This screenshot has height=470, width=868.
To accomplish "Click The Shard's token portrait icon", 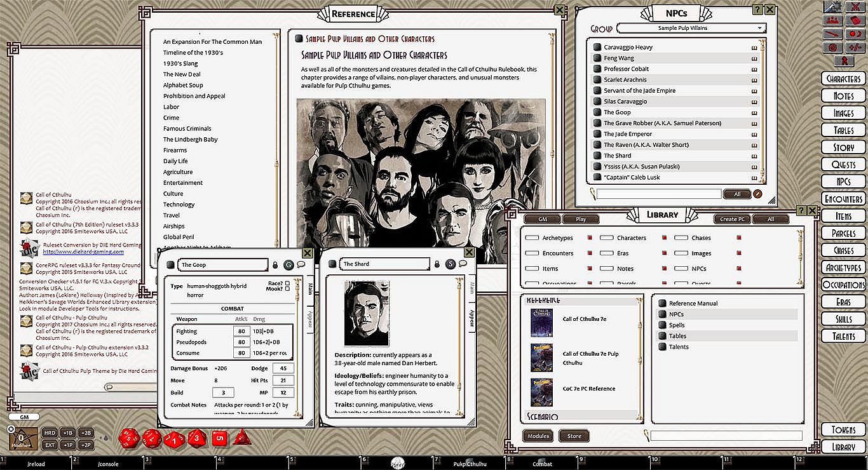I will pyautogui.click(x=451, y=264).
